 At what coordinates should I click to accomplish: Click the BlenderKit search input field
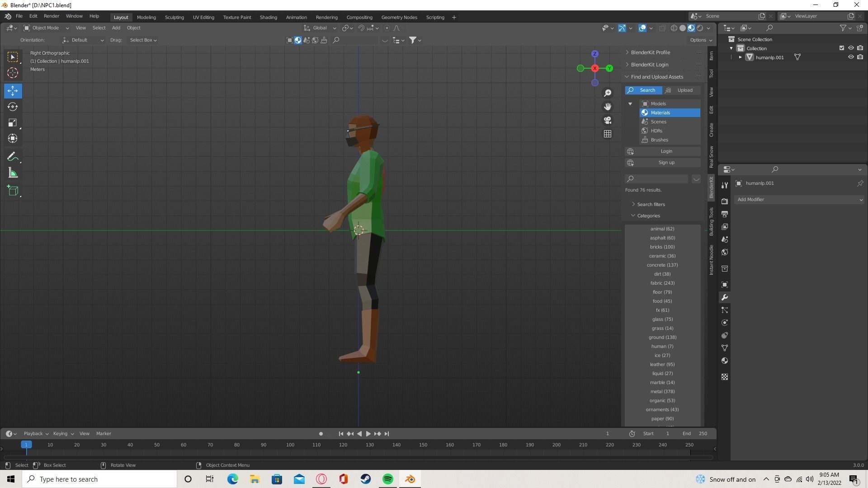pos(657,179)
